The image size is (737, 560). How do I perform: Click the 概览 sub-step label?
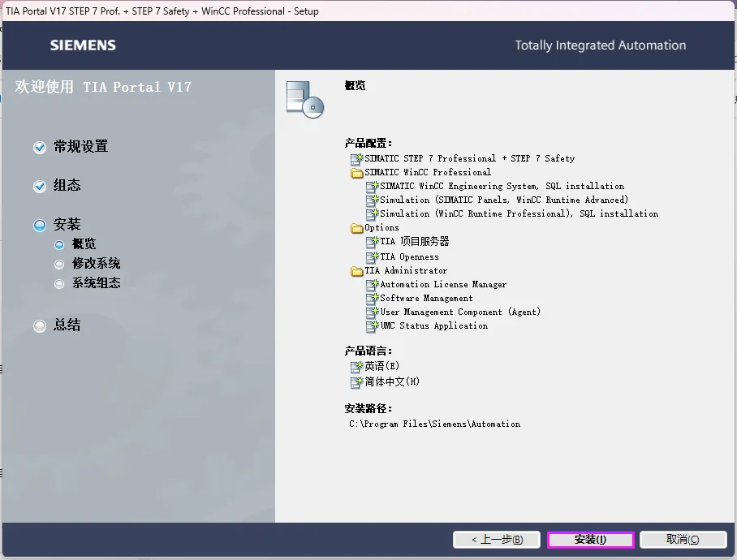(x=84, y=243)
